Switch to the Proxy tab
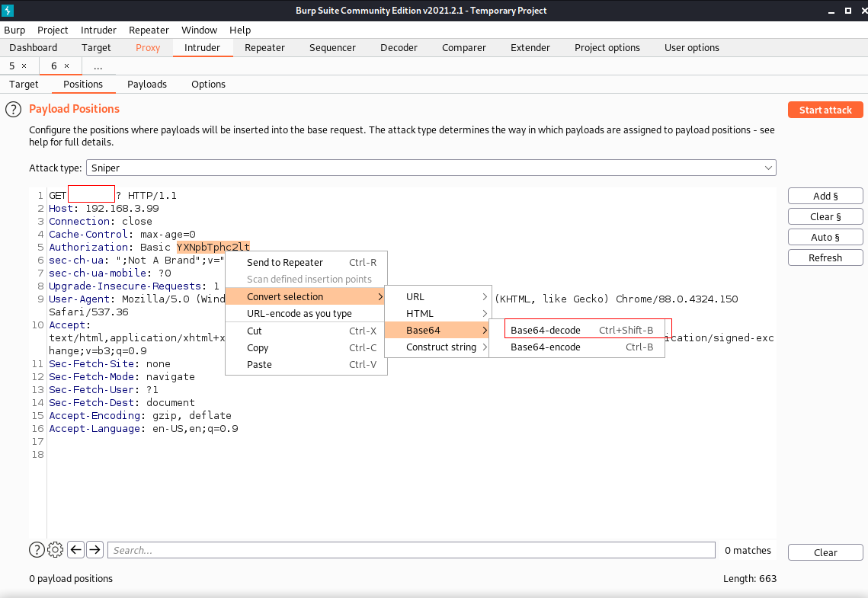 pyautogui.click(x=148, y=47)
